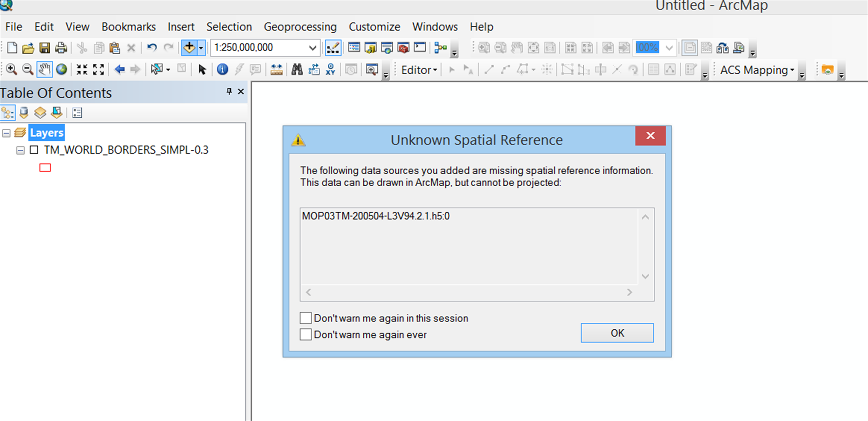Open the Geoprocessing menu
This screenshot has height=421, width=868.
click(300, 27)
